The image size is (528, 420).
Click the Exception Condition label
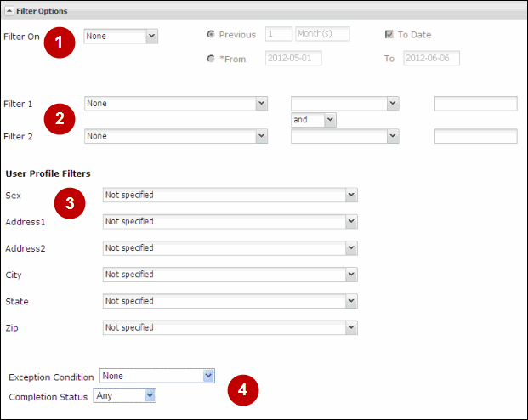point(51,377)
